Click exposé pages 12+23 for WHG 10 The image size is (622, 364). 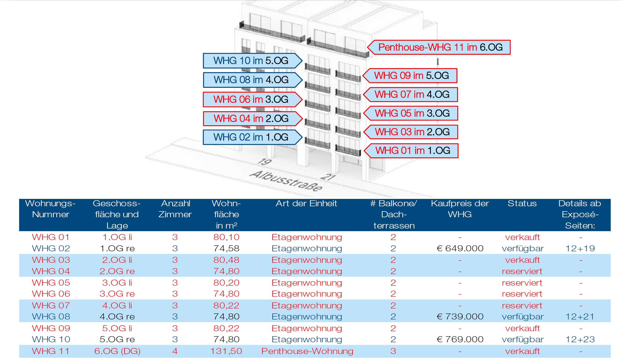[580, 339]
